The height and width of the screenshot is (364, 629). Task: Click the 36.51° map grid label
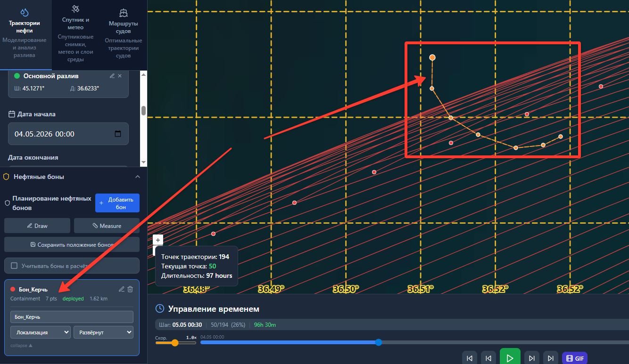click(421, 289)
